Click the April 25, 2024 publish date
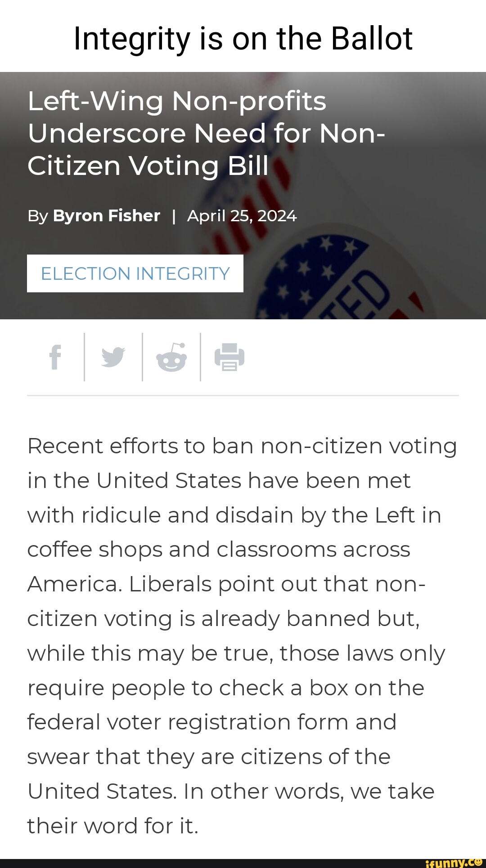The height and width of the screenshot is (868, 486). pos(242,216)
